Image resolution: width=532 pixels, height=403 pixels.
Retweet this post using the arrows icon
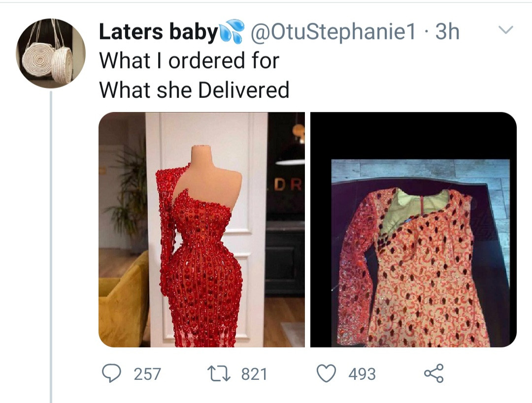pyautogui.click(x=219, y=373)
